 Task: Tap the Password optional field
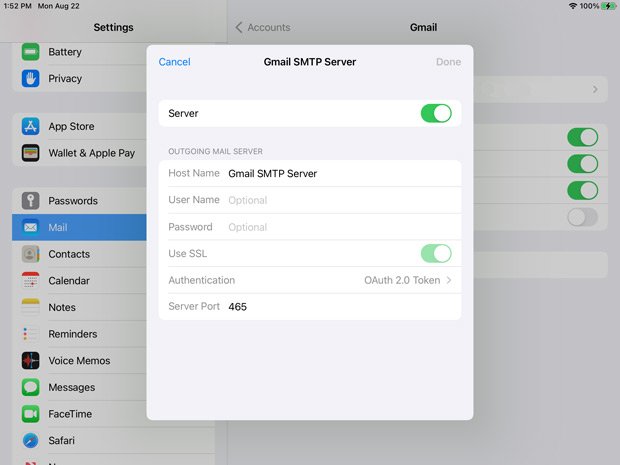[x=310, y=227]
